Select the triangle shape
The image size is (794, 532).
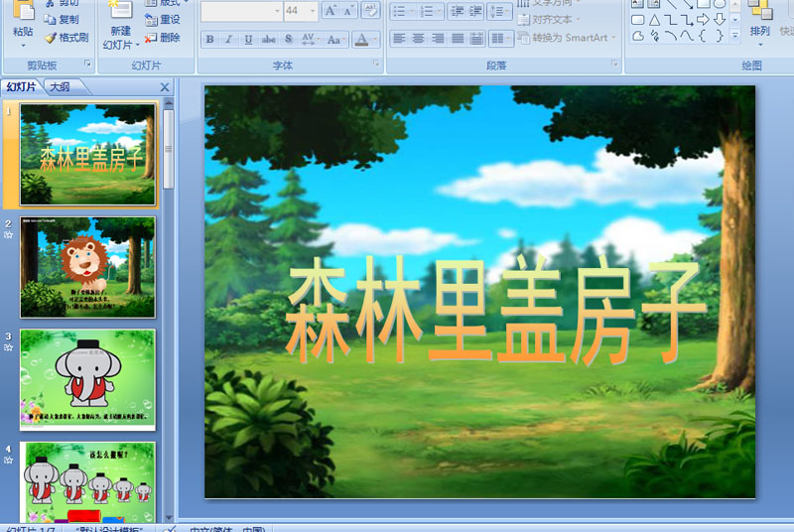654,20
